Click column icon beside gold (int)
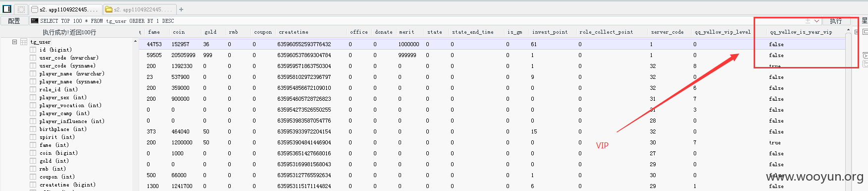 tap(33, 161)
